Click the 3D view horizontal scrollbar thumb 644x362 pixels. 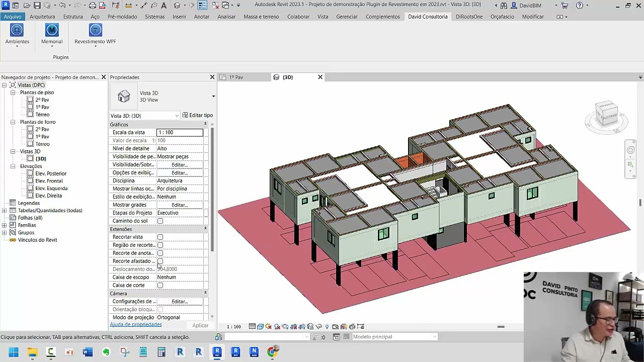point(501,327)
